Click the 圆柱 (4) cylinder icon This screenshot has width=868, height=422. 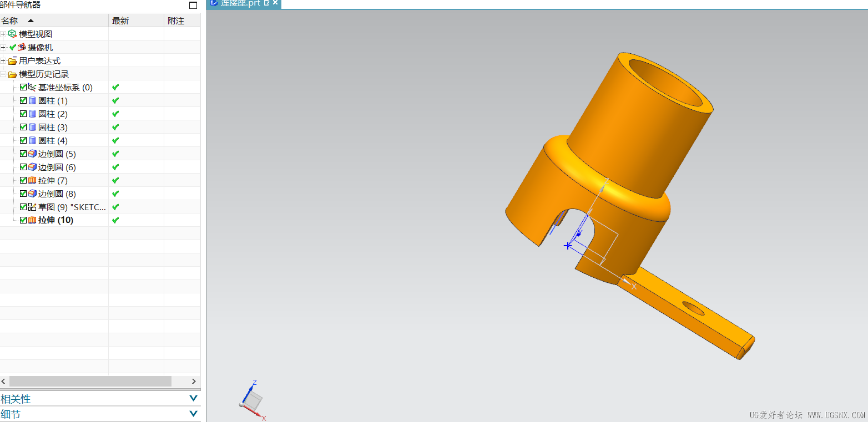point(32,140)
